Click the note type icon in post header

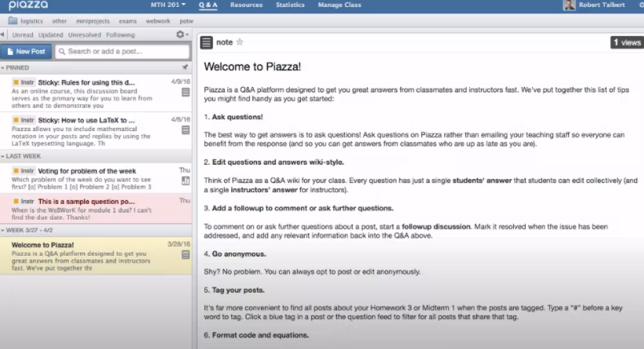click(x=207, y=42)
